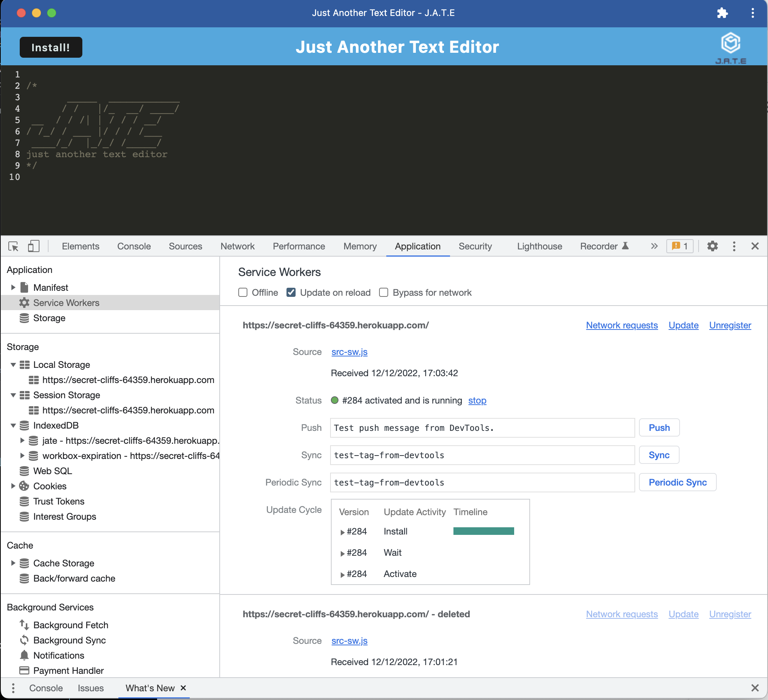Viewport: 768px width, 700px height.
Task: Click the Push button
Action: [659, 427]
